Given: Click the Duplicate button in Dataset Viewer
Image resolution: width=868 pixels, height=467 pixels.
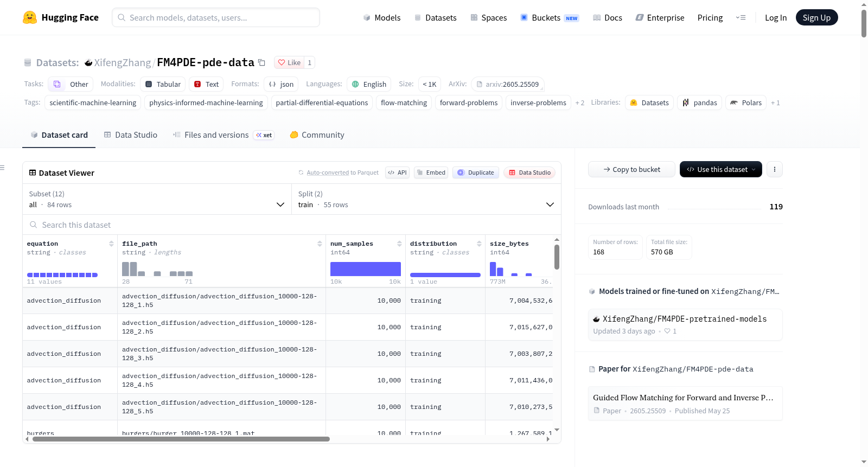Looking at the screenshot, I should click(476, 172).
